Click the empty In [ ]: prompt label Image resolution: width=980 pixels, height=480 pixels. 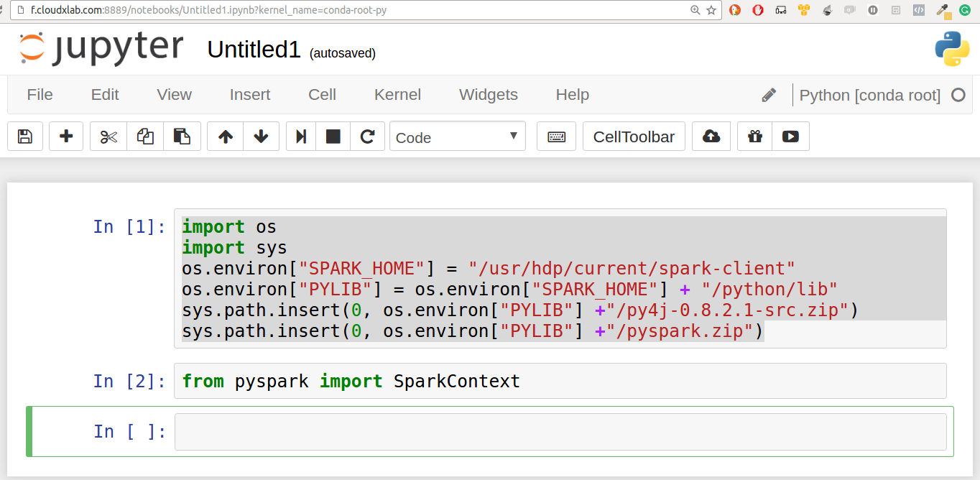pyautogui.click(x=129, y=432)
